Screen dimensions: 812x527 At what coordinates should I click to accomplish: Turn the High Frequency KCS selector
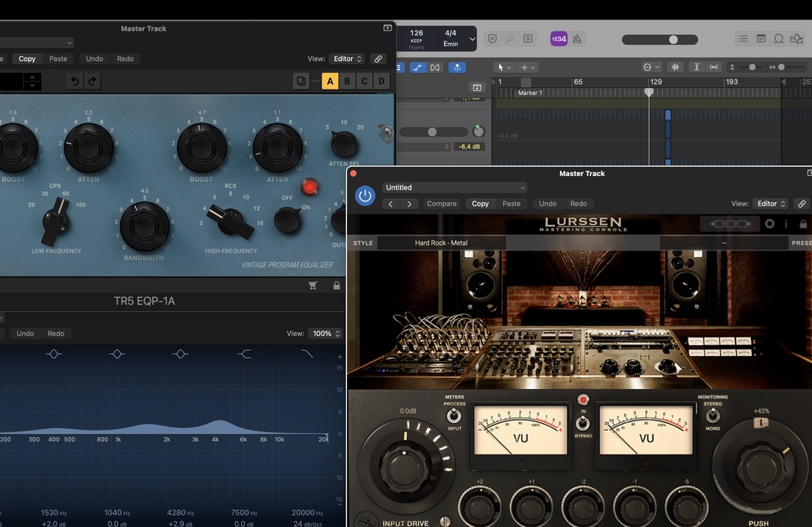229,222
